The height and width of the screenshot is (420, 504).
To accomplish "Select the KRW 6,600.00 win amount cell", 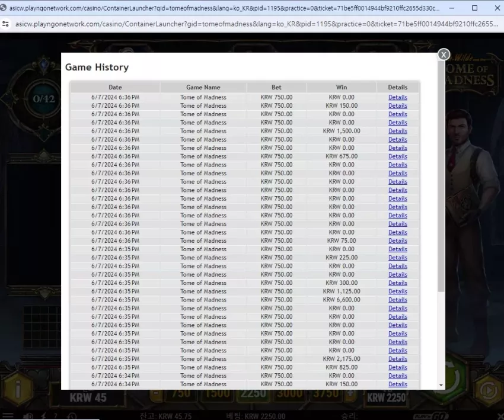I will (x=342, y=300).
